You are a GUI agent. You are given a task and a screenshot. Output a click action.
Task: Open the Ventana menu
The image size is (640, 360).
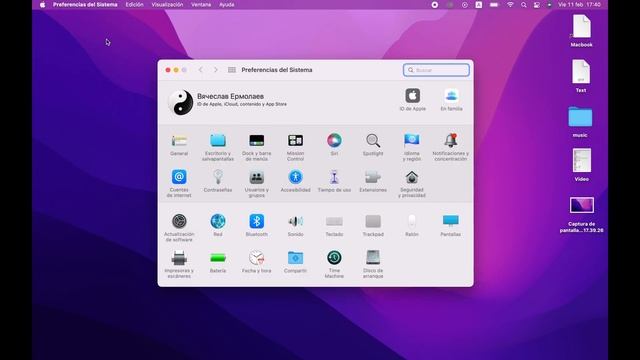click(x=201, y=4)
